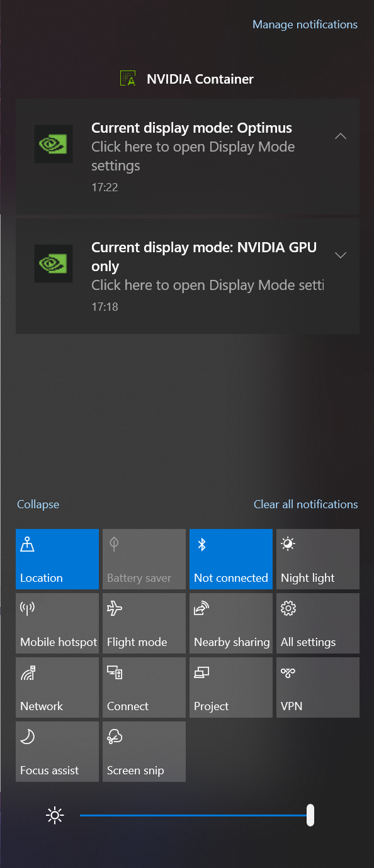
Task: Collapse the Optimus notification with the chevron
Action: [x=341, y=136]
